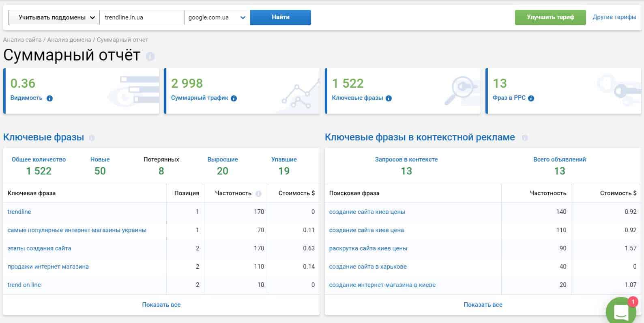This screenshot has width=644, height=323.
Task: Open the Фраз в PPC card link
Action: coord(509,98)
